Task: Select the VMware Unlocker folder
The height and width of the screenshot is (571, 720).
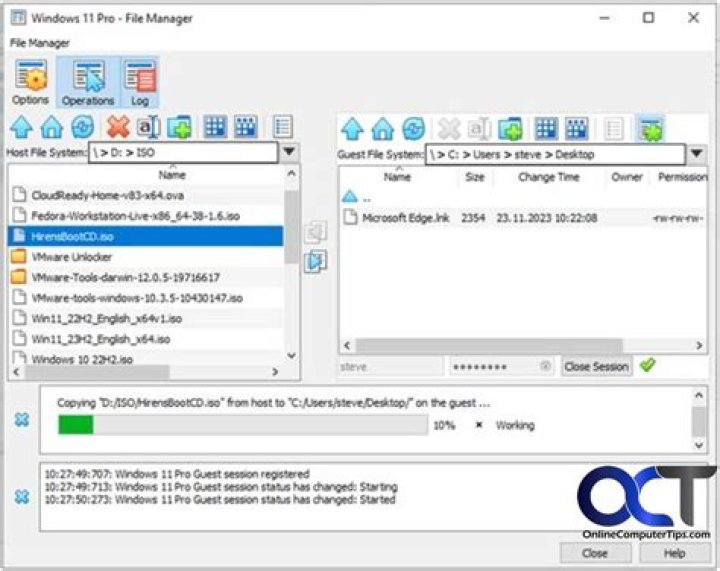Action: click(x=146, y=257)
